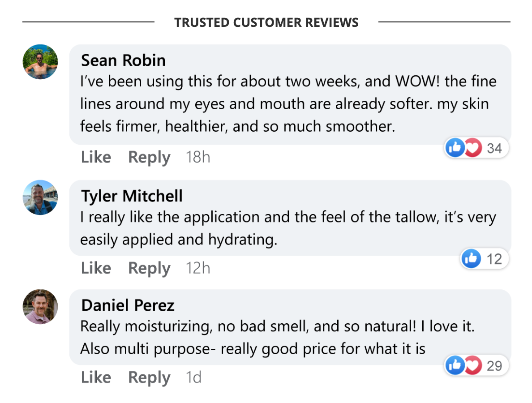This screenshot has height=403, width=532.
Task: Click the Tyler Mitchell name link
Action: (x=132, y=196)
